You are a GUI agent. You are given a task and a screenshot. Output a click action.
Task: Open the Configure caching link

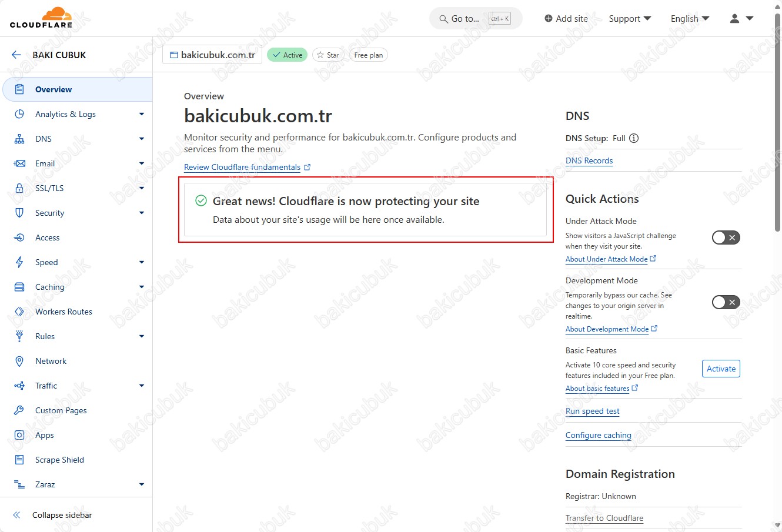click(x=599, y=435)
